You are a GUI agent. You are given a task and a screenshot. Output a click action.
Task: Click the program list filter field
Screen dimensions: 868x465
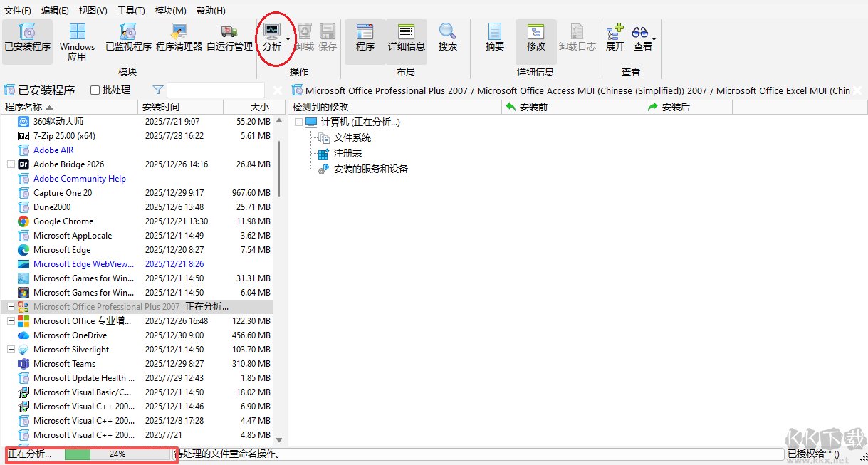click(x=216, y=90)
